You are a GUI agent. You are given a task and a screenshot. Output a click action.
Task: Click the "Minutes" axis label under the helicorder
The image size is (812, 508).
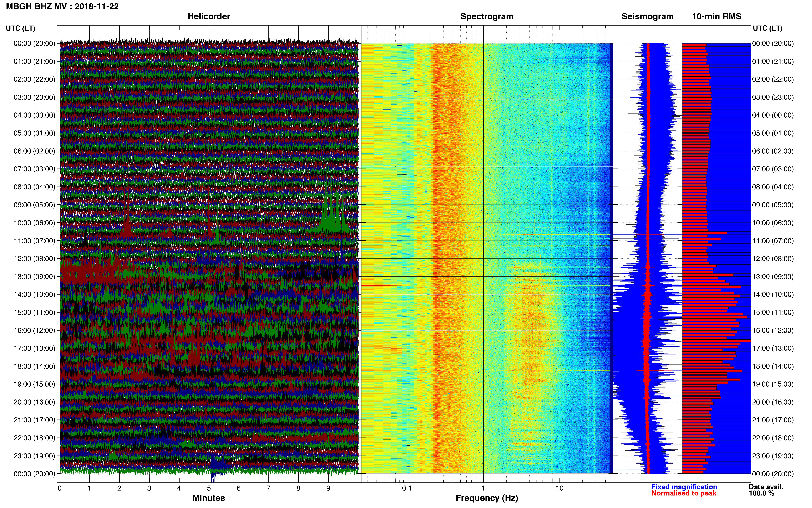click(209, 498)
